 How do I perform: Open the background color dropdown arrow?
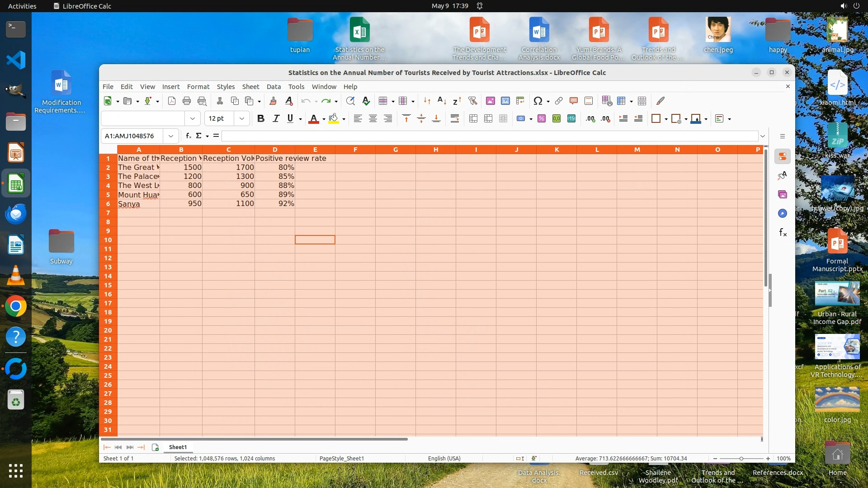click(344, 119)
